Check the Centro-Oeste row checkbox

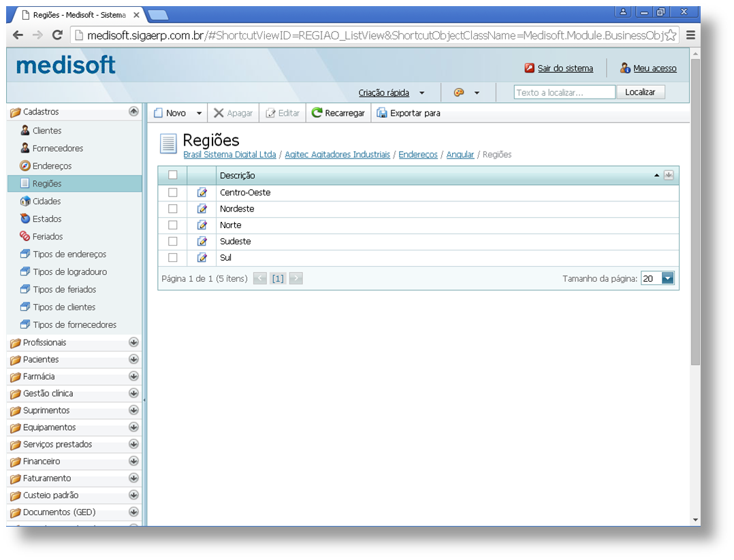coord(173,193)
